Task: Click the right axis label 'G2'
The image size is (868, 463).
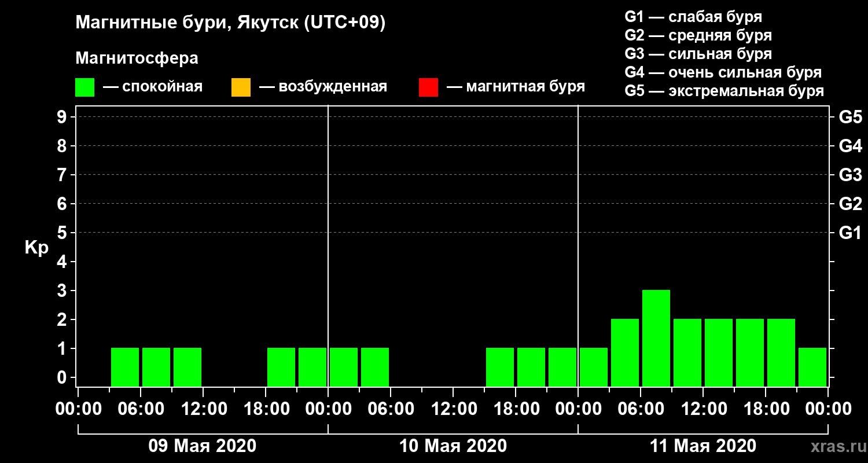Action: (x=850, y=204)
